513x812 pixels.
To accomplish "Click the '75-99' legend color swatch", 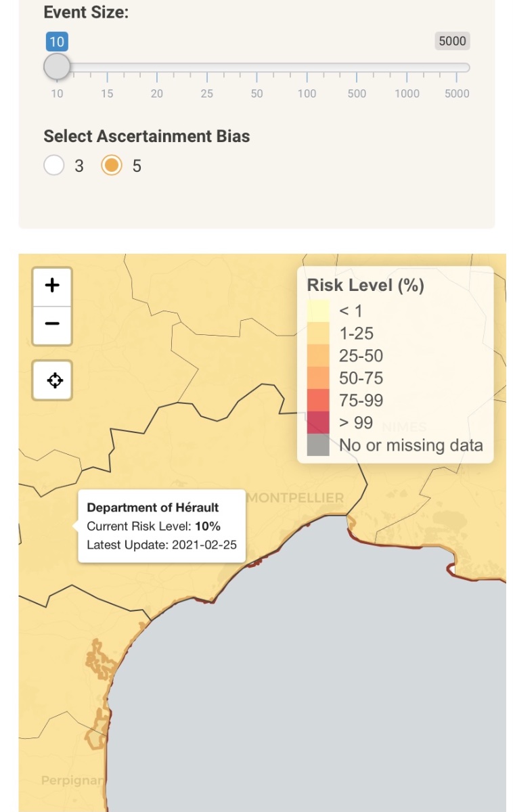I will pos(318,400).
